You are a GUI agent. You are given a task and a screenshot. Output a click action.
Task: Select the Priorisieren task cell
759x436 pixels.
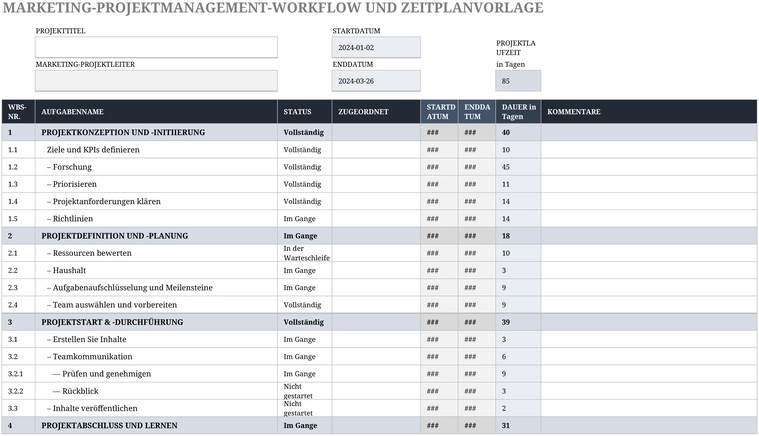(156, 184)
